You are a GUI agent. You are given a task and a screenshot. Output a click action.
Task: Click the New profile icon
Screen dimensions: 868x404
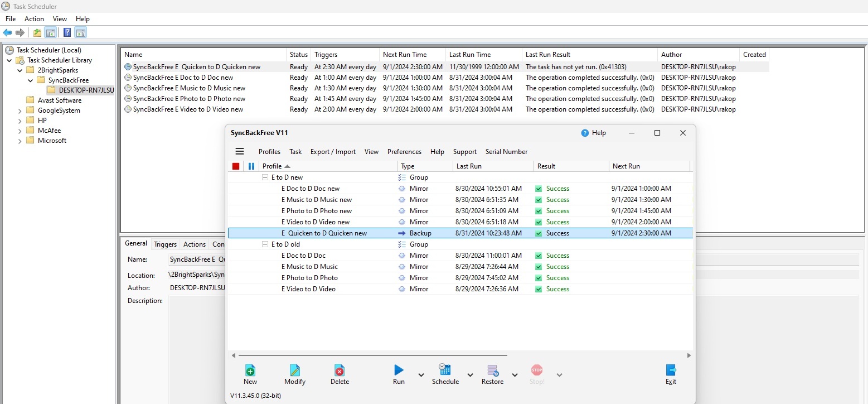coord(250,370)
